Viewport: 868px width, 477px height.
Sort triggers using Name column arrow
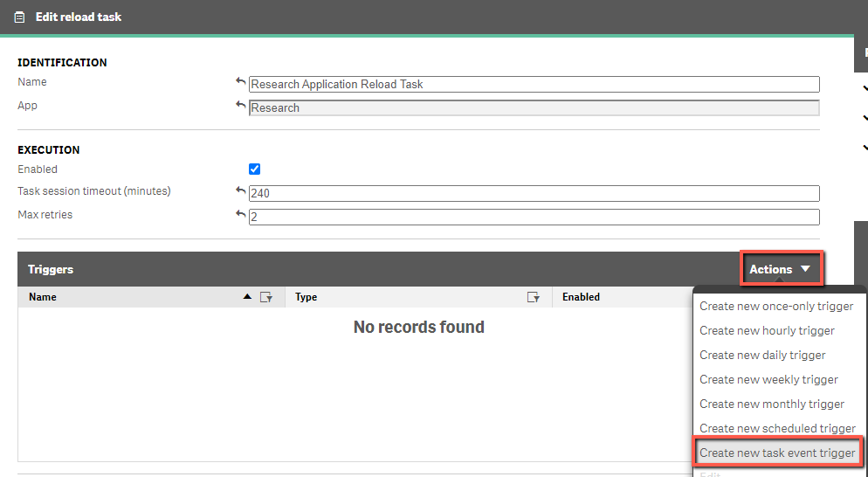247,297
